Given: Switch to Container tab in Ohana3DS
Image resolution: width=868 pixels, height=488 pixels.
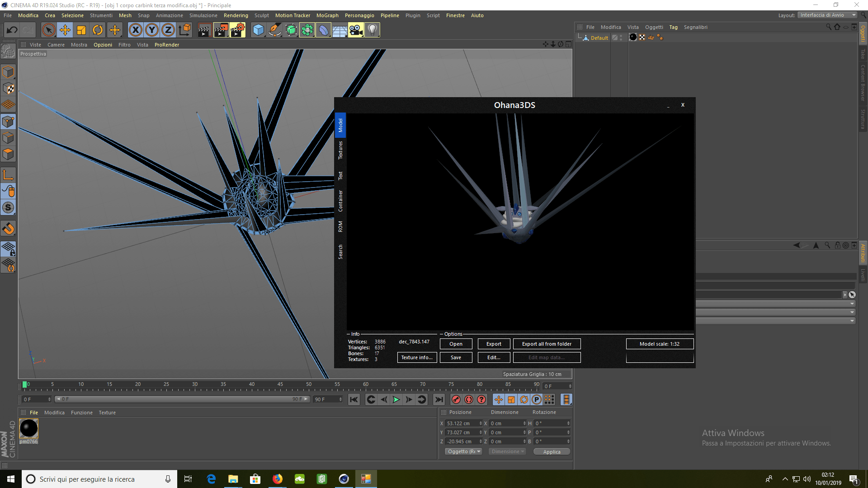Looking at the screenshot, I should pyautogui.click(x=340, y=201).
